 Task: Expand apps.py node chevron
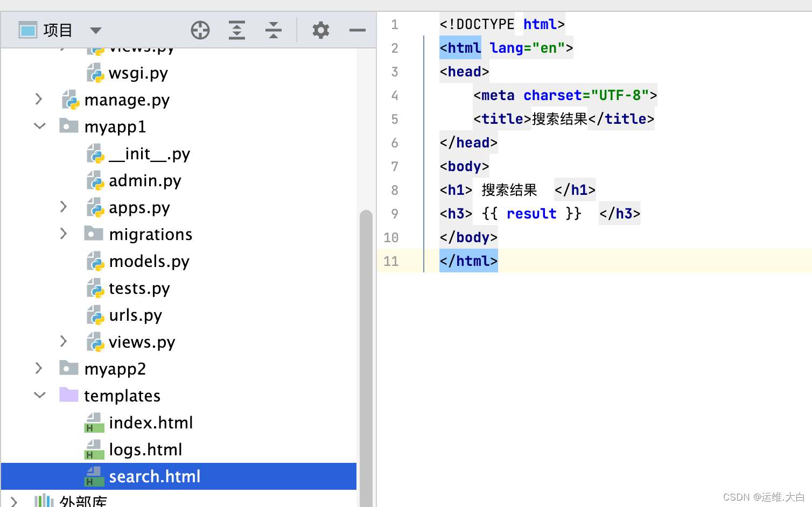(x=63, y=207)
